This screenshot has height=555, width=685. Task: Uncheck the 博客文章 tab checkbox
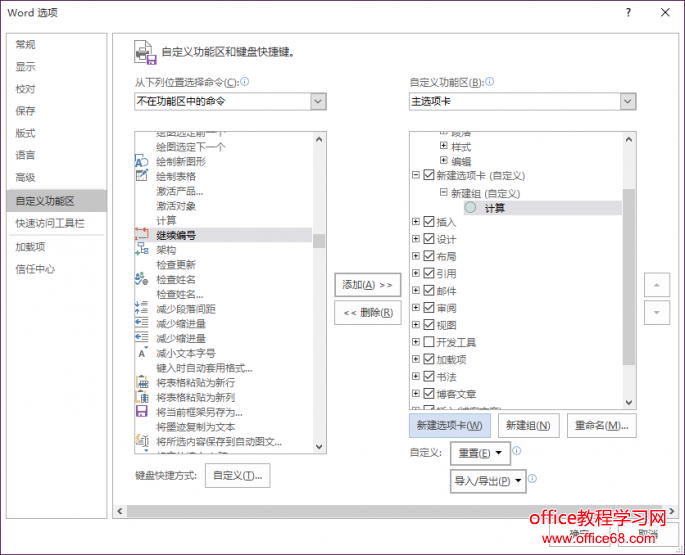[429, 393]
